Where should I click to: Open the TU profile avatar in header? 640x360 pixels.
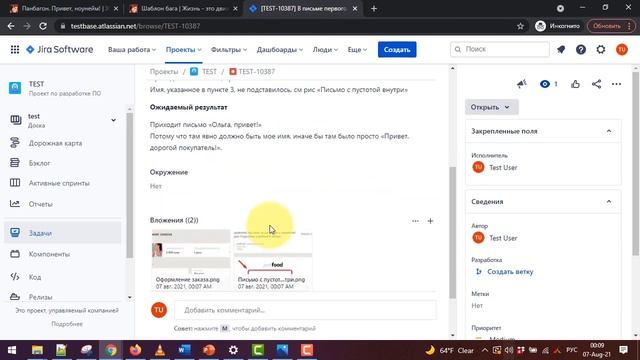[x=621, y=49]
